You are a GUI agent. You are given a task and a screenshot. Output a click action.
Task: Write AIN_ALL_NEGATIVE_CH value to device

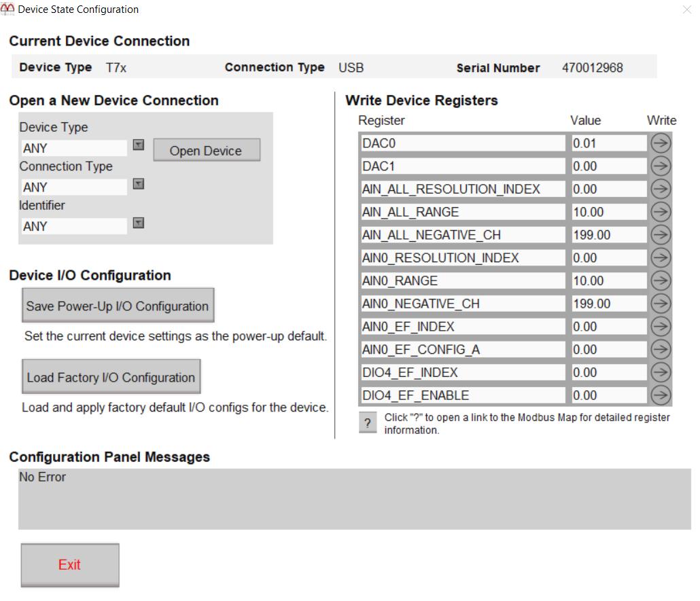tap(661, 234)
